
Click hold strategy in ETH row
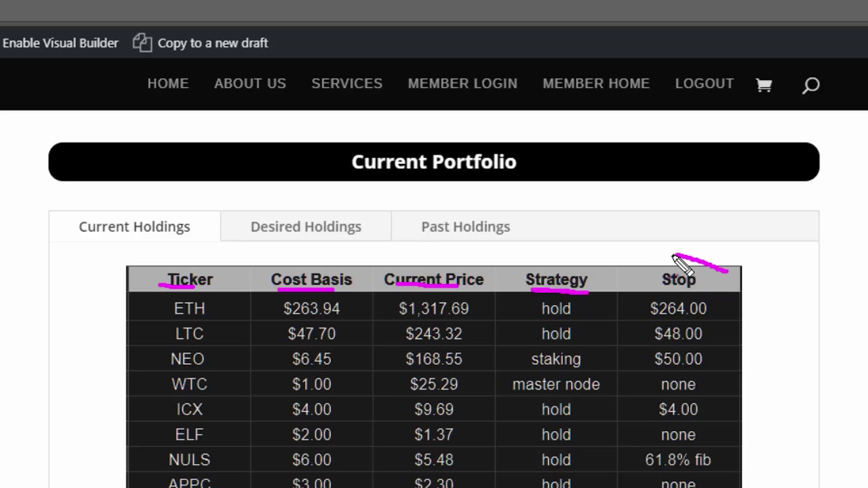556,308
